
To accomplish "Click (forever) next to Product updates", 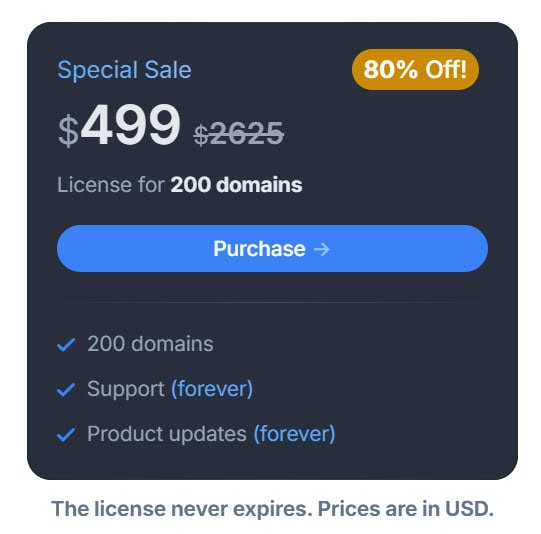I will [x=294, y=434].
